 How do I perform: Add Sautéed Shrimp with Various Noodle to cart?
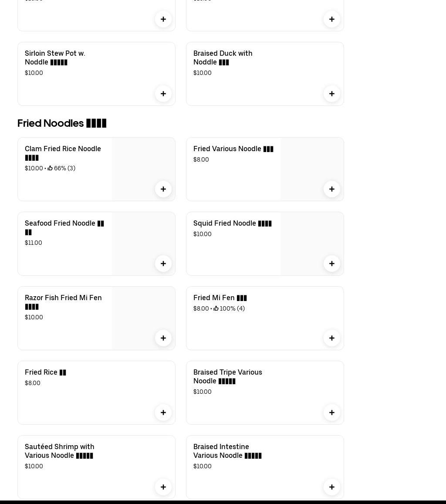(x=163, y=487)
